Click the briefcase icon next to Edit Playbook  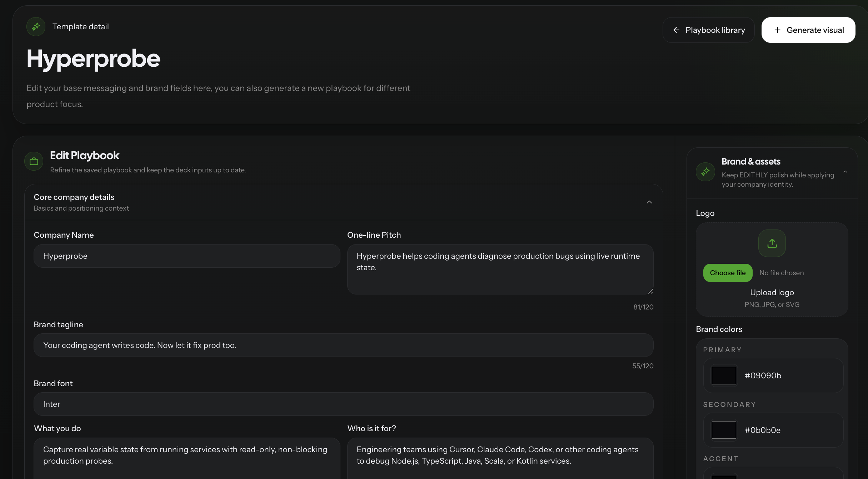pyautogui.click(x=34, y=161)
